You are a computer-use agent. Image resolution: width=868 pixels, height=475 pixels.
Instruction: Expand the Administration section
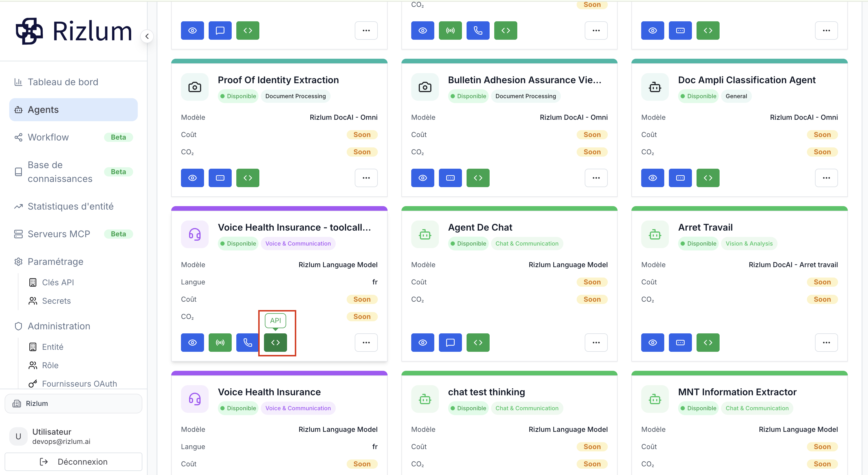(x=73, y=326)
